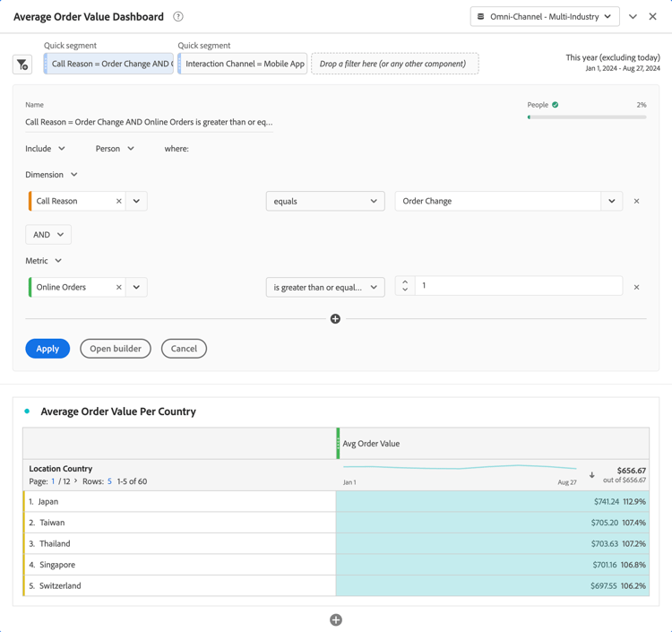Select the Thailand row
The image size is (672, 632).
click(x=179, y=543)
